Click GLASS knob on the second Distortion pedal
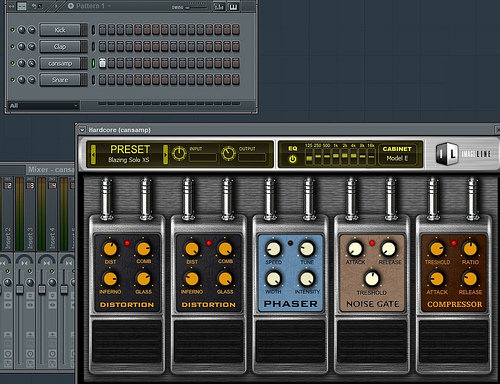The image size is (500, 384). pyautogui.click(x=225, y=279)
